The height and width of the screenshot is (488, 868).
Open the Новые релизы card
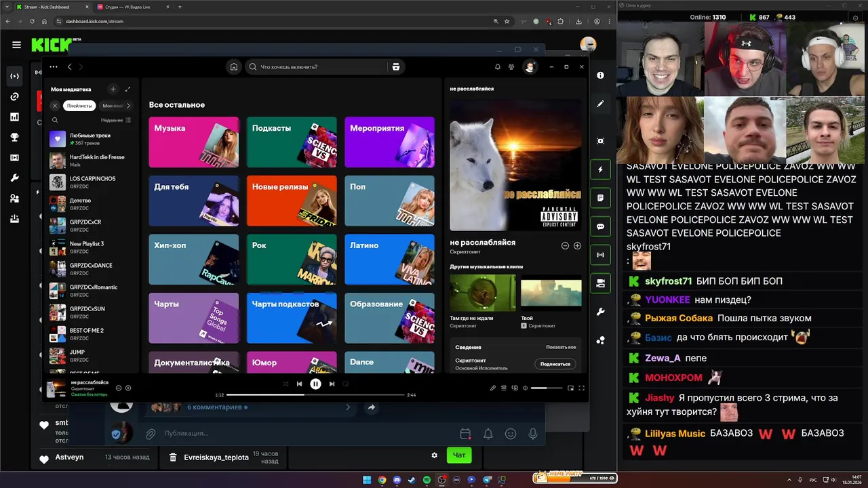[292, 201]
